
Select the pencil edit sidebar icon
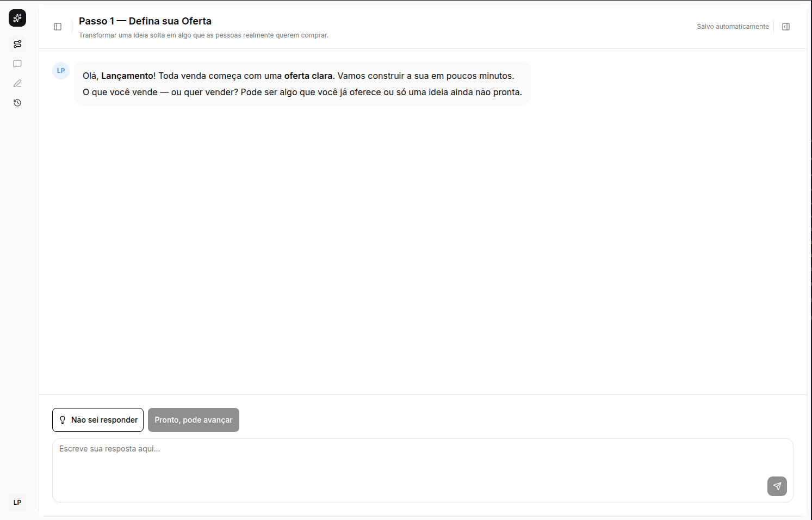click(17, 83)
